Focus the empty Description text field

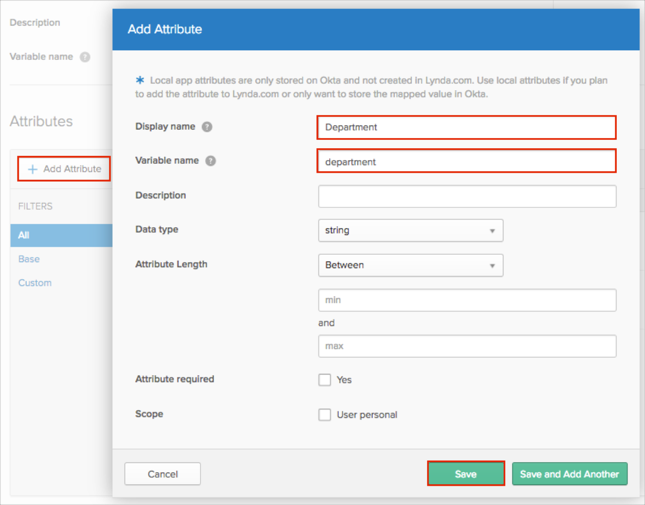pyautogui.click(x=466, y=196)
